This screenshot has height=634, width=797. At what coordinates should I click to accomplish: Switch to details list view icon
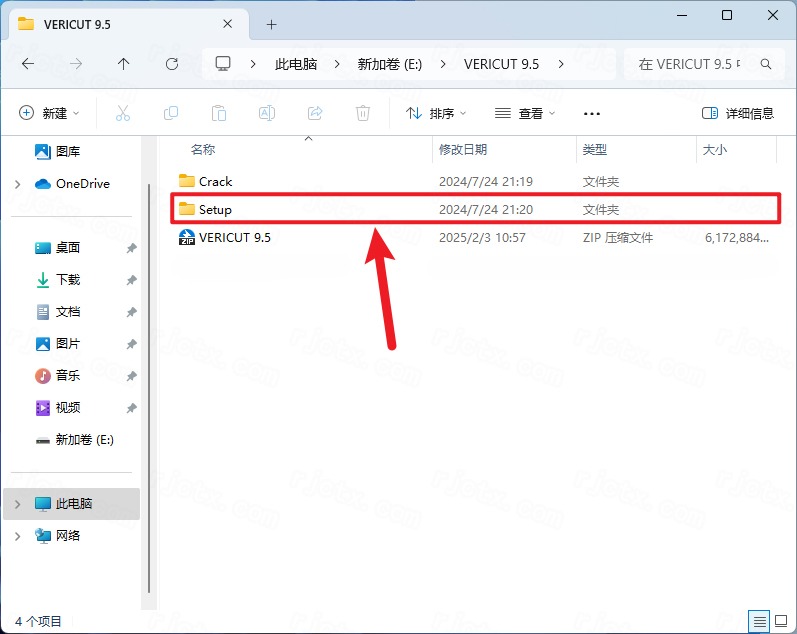(x=759, y=621)
